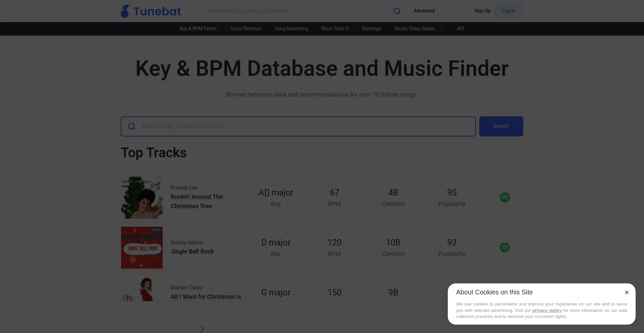Open Advanced search options
This screenshot has height=333, width=644.
tap(424, 11)
